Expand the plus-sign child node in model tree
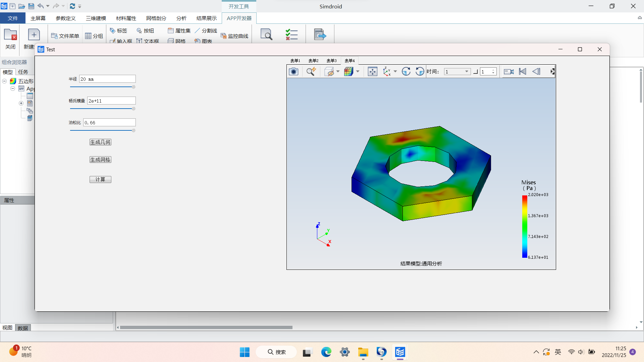 (x=21, y=103)
